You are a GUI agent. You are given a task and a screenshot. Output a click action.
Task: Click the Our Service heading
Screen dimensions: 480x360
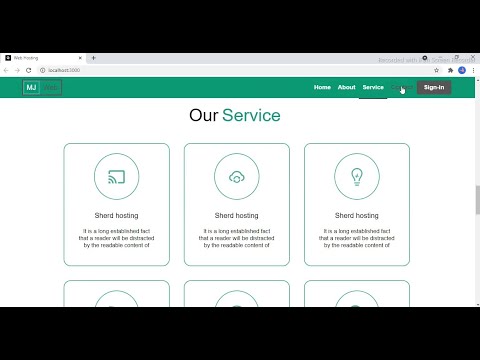click(x=235, y=115)
